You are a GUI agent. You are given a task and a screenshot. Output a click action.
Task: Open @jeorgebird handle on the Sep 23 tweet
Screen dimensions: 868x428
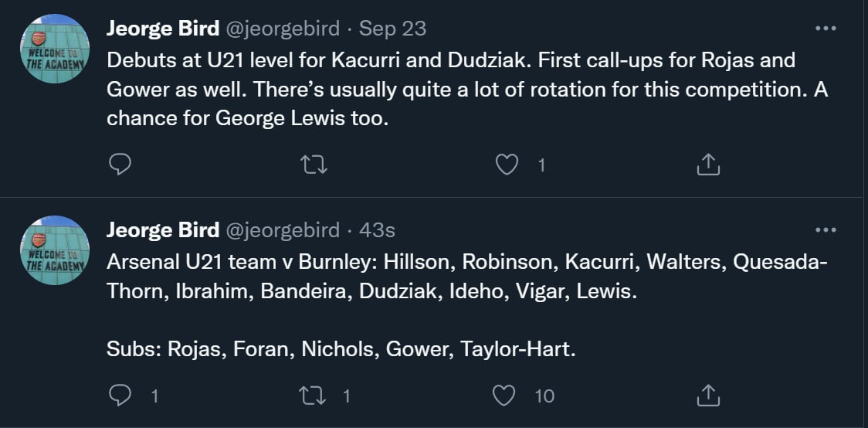[x=282, y=29]
